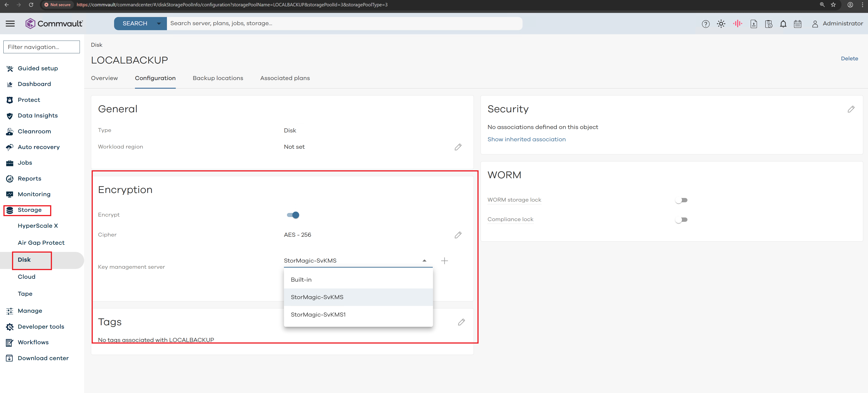868x393 pixels.
Task: Collapse the Key management server dropdown
Action: coord(424,261)
